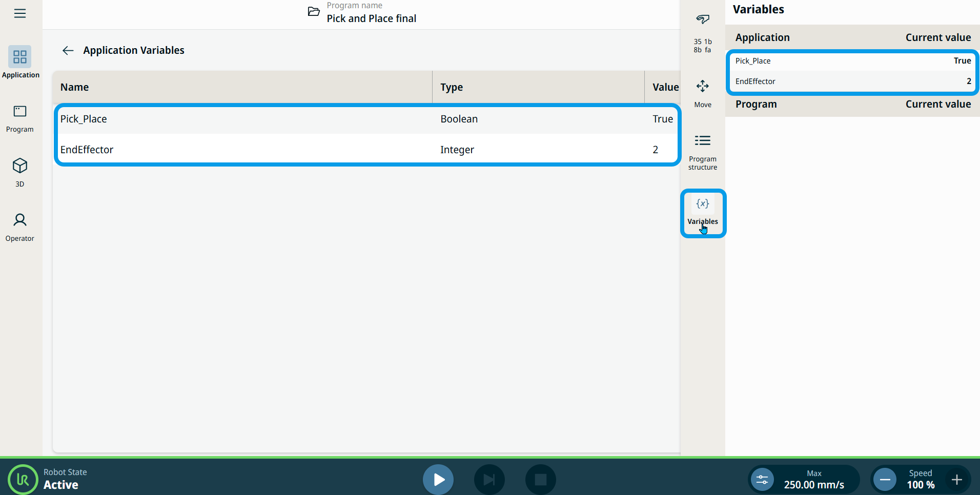Open the hamburger menu
This screenshot has height=495, width=980.
point(20,13)
